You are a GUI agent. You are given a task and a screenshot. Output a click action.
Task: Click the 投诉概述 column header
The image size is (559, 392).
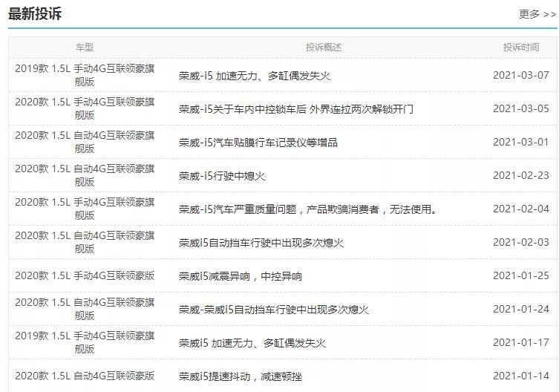[324, 47]
